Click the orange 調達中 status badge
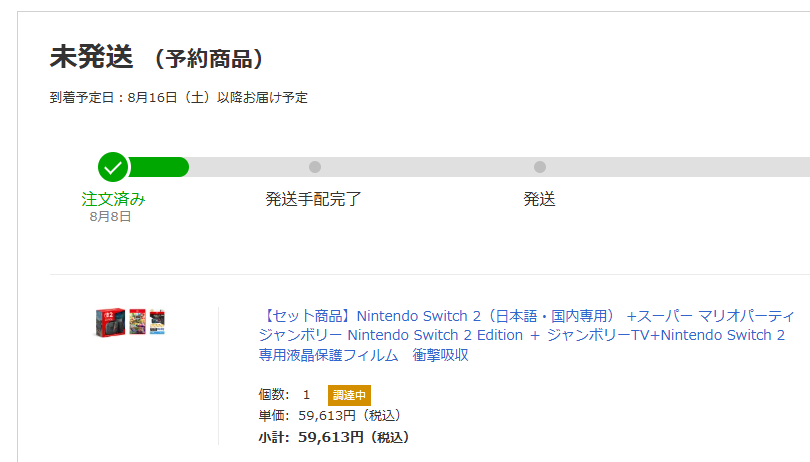Screen dimensions: 810x462 (x=349, y=395)
